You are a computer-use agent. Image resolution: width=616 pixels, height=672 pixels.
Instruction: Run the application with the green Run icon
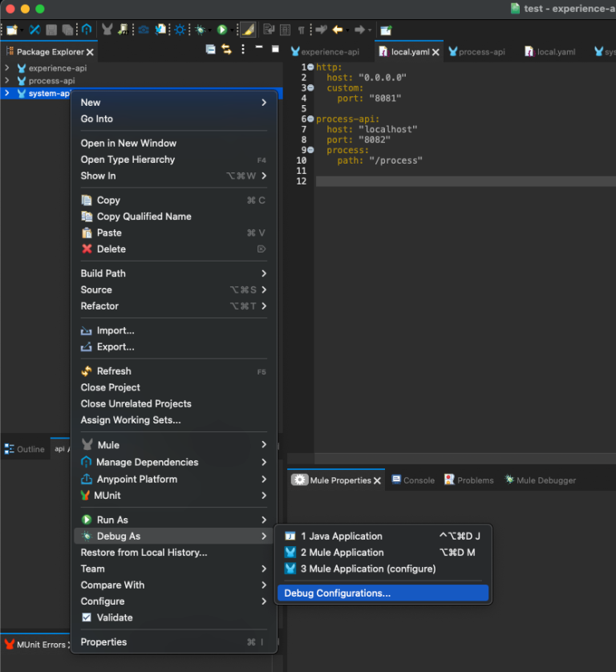pos(221,30)
